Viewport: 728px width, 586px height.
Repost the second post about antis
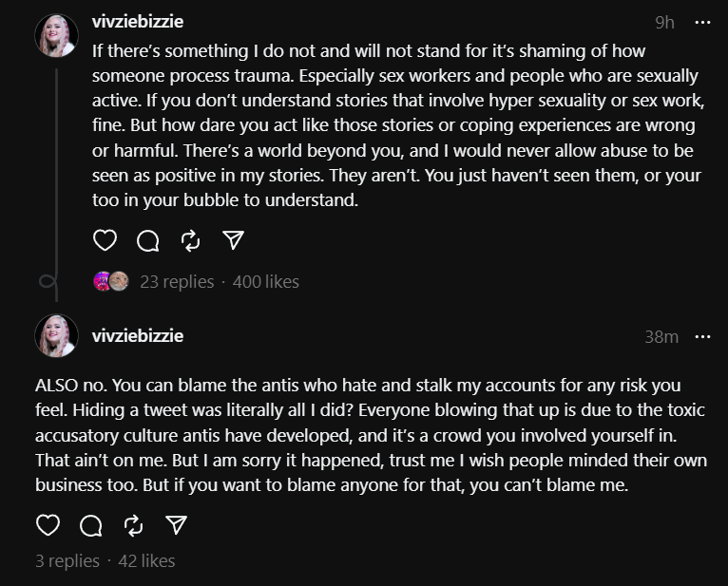[134, 525]
